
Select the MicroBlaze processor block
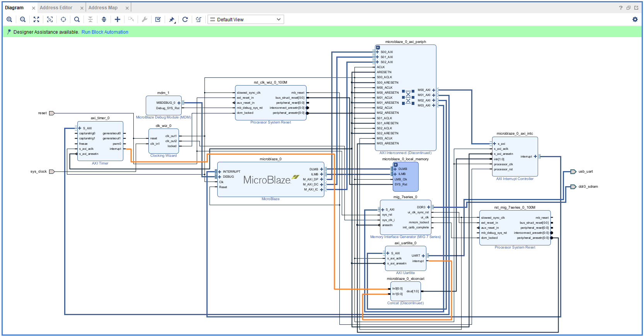[270, 187]
